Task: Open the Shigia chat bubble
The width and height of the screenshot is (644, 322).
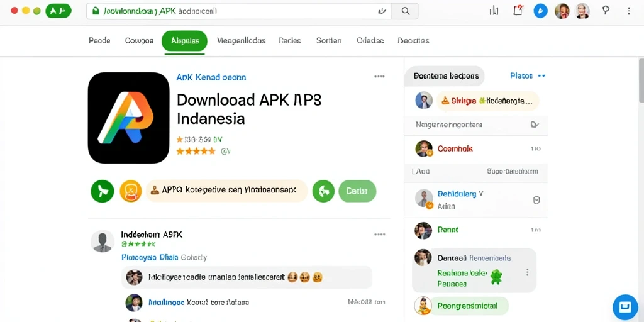Action: pyautogui.click(x=487, y=101)
